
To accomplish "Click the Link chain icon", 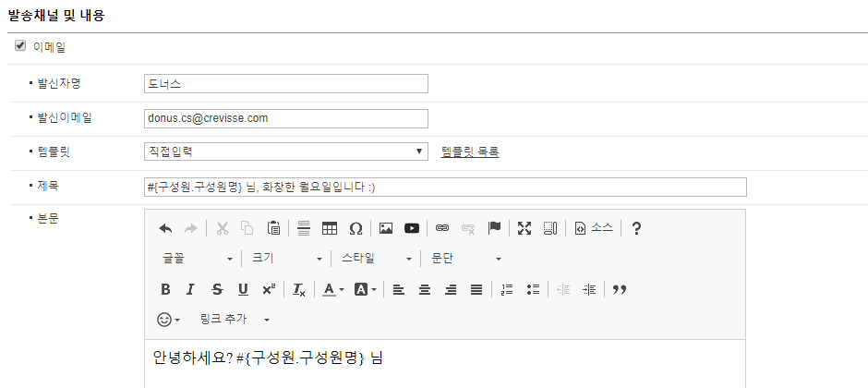I will [441, 228].
